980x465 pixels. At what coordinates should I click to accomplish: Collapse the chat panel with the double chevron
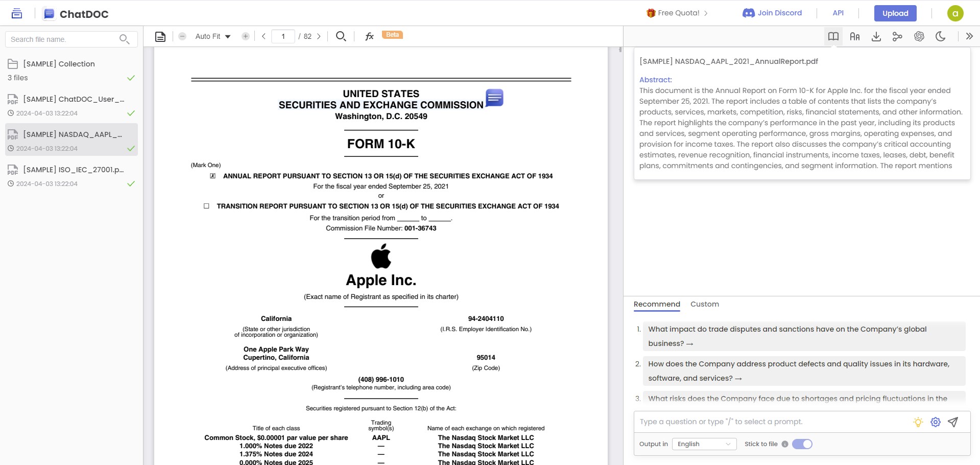click(x=969, y=36)
